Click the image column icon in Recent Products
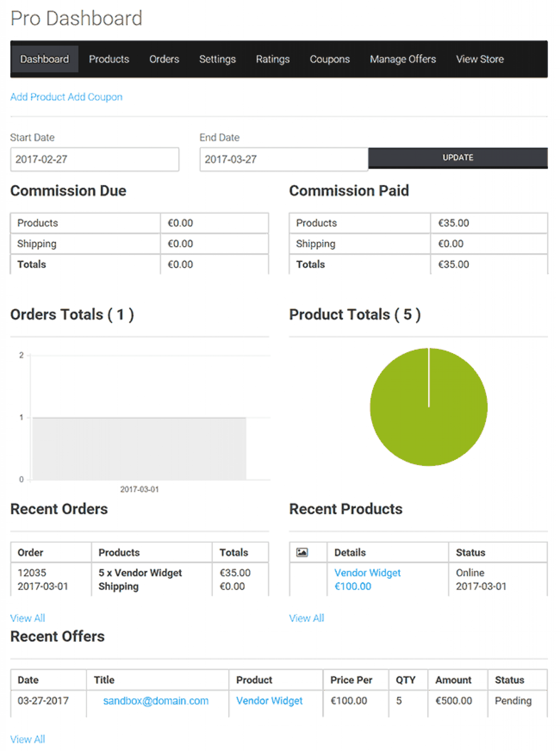The width and height of the screenshot is (560, 751). click(302, 552)
